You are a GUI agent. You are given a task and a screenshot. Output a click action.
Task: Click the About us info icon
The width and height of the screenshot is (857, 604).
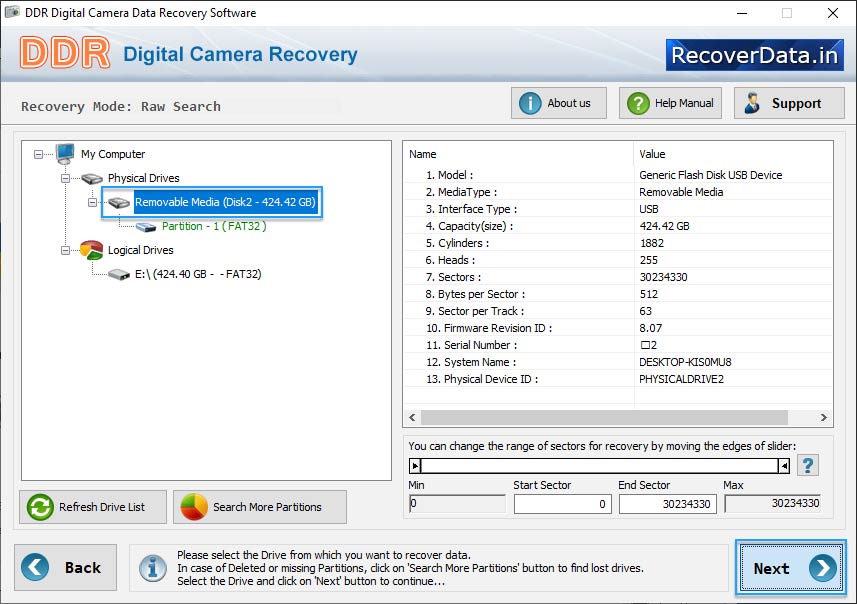[530, 103]
